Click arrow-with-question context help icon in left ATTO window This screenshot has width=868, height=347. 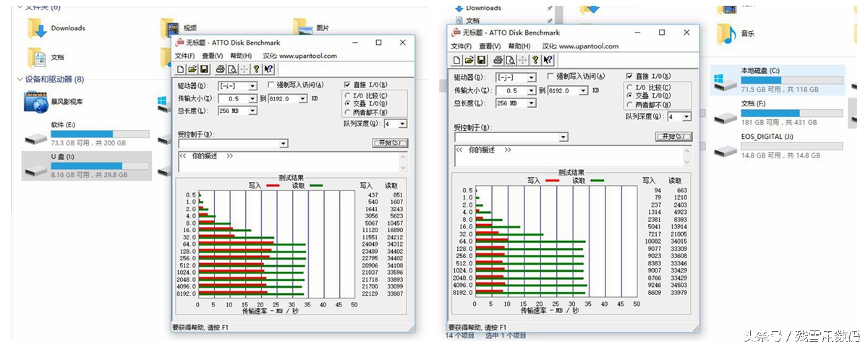(268, 69)
